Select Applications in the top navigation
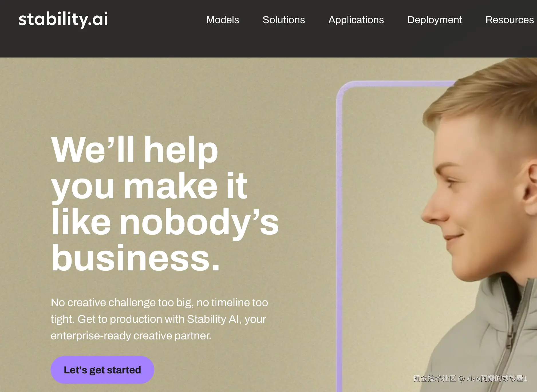This screenshot has height=392, width=537. 356,20
